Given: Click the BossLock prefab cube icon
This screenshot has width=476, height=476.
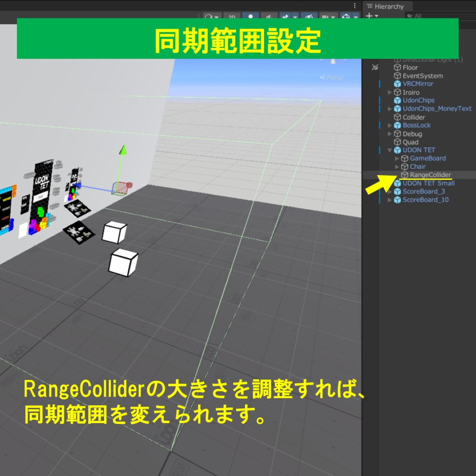Looking at the screenshot, I should (x=397, y=125).
